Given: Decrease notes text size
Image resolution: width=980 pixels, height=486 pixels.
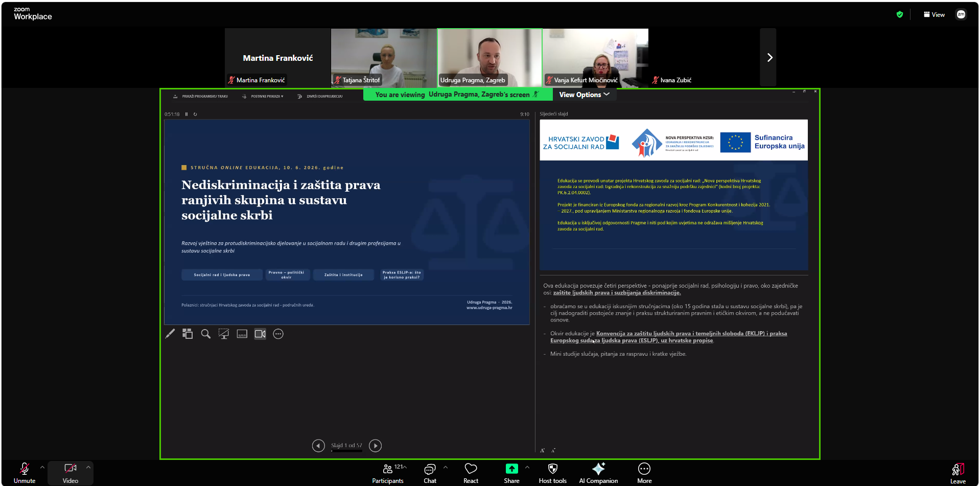Looking at the screenshot, I should [553, 450].
